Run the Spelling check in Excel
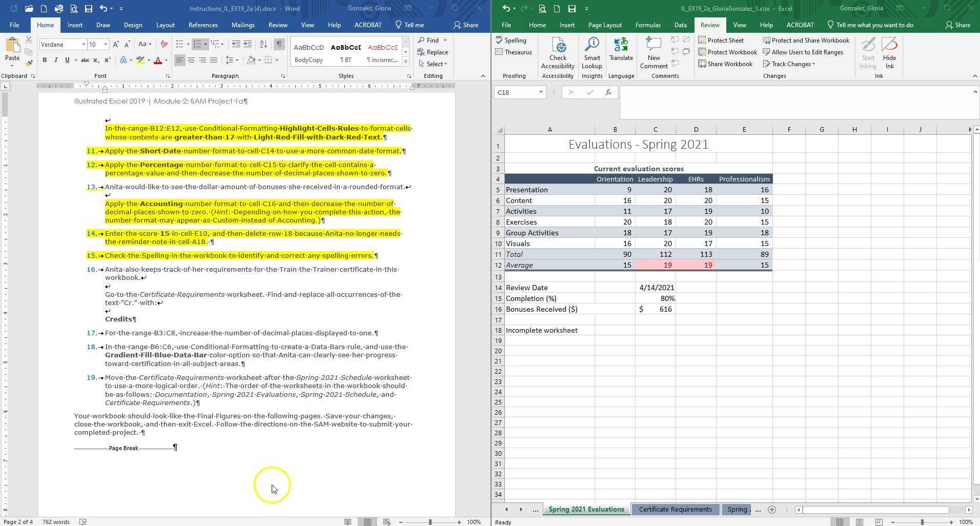The image size is (980, 526). [x=513, y=40]
